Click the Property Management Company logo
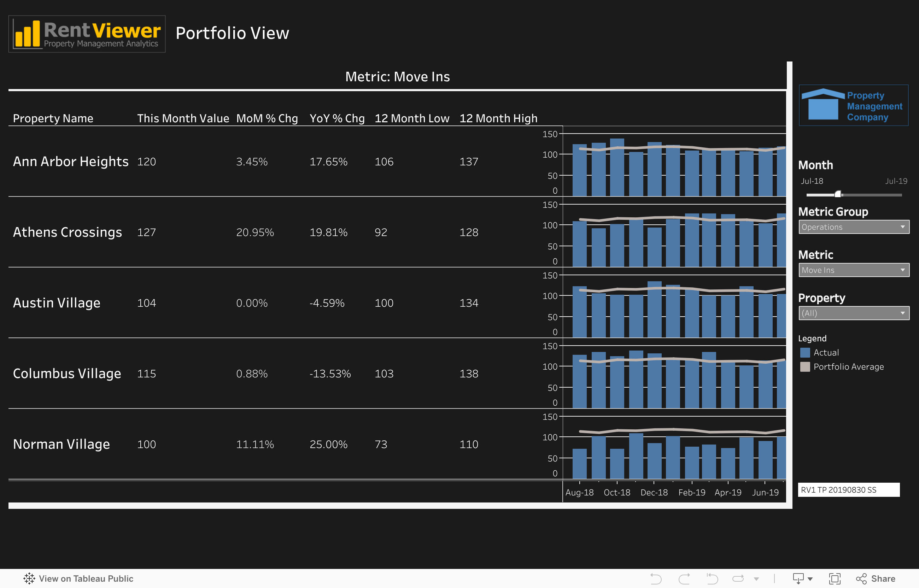919x588 pixels. coord(853,105)
